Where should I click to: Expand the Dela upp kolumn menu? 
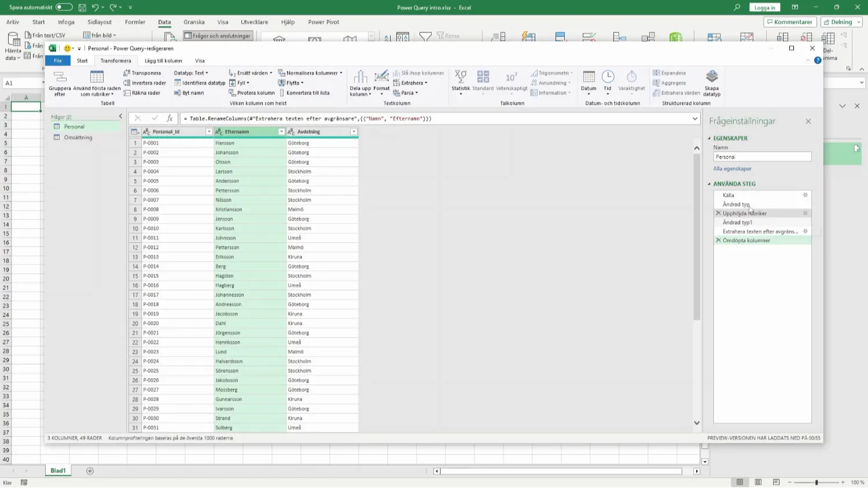coord(360,83)
